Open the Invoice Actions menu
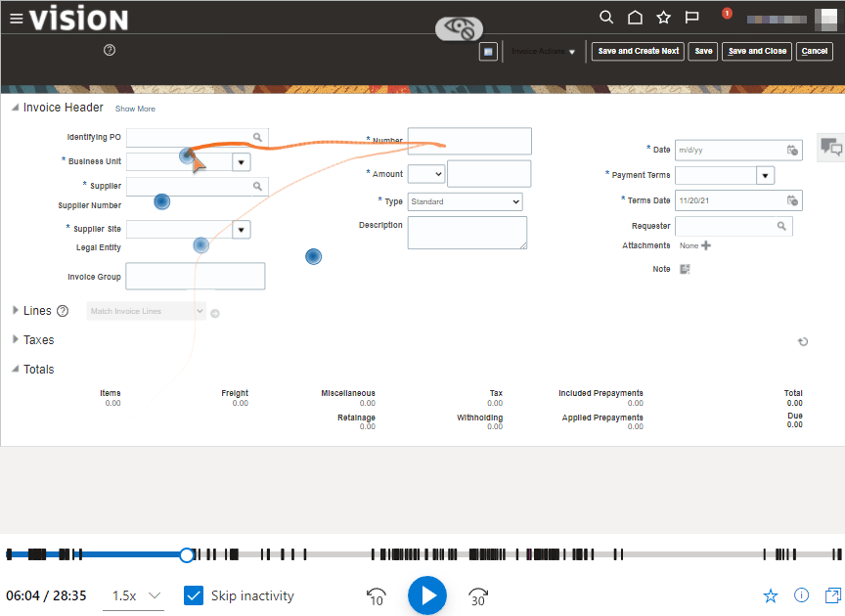The width and height of the screenshot is (845, 616). pyautogui.click(x=543, y=51)
